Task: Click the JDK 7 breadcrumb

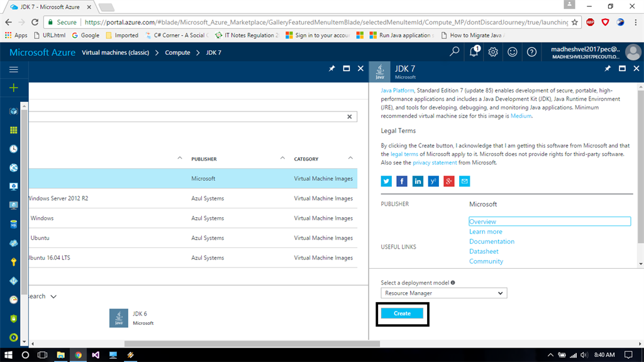Action: pyautogui.click(x=214, y=52)
